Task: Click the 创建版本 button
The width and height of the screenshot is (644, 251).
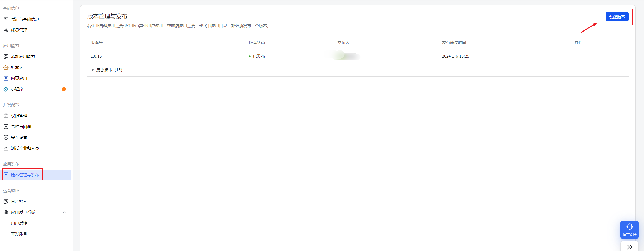Action: [617, 17]
